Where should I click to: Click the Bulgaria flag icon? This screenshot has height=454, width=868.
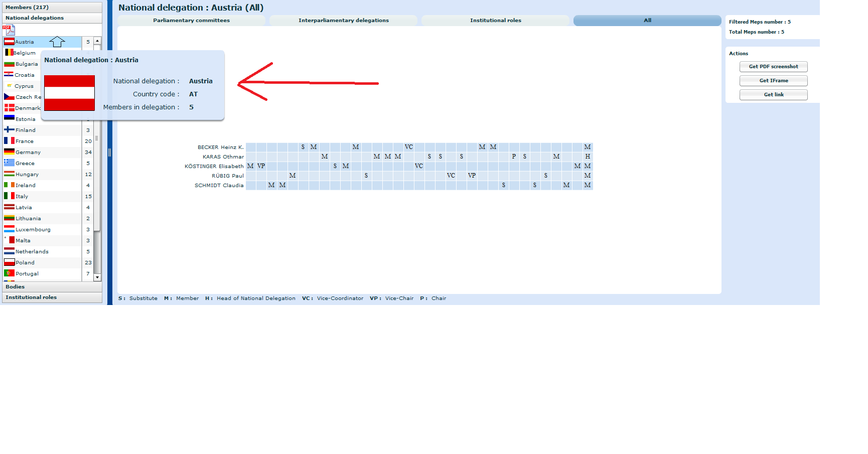tap(9, 64)
